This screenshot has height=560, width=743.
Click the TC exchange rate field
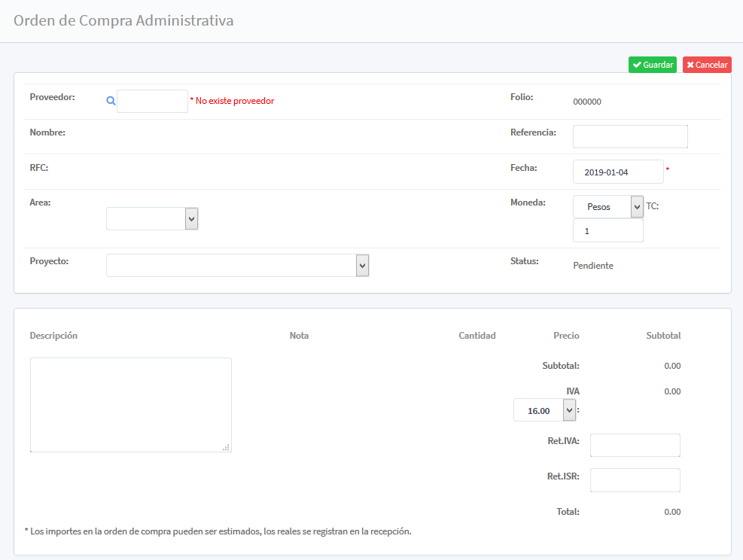coord(607,231)
